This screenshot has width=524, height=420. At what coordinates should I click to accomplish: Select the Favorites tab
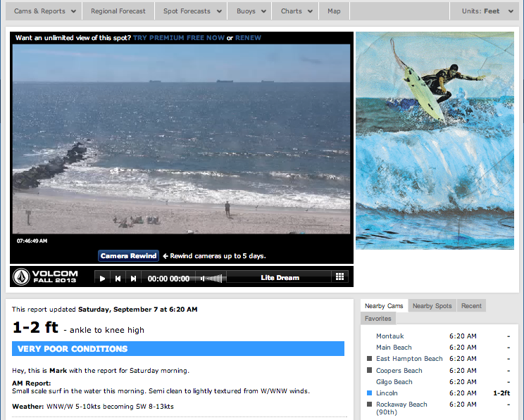[378, 319]
